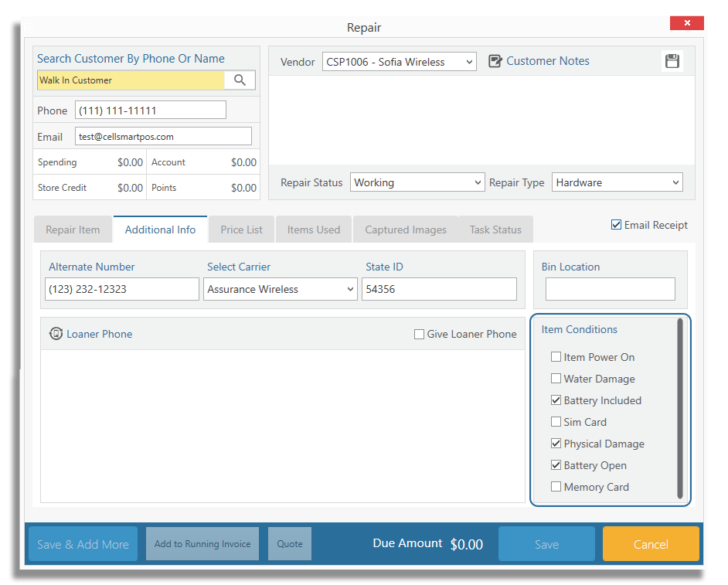The image size is (728, 585).
Task: Uncheck Physical Damage condition
Action: pyautogui.click(x=556, y=444)
